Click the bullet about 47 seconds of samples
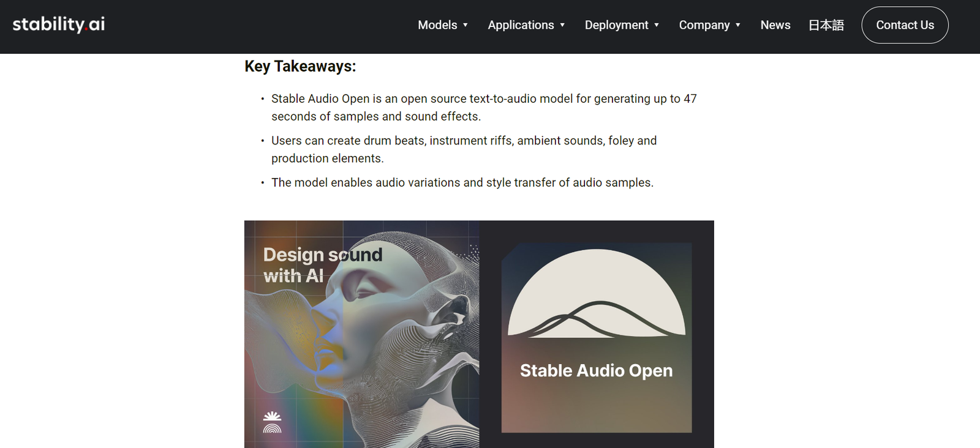The width and height of the screenshot is (980, 448). point(484,107)
